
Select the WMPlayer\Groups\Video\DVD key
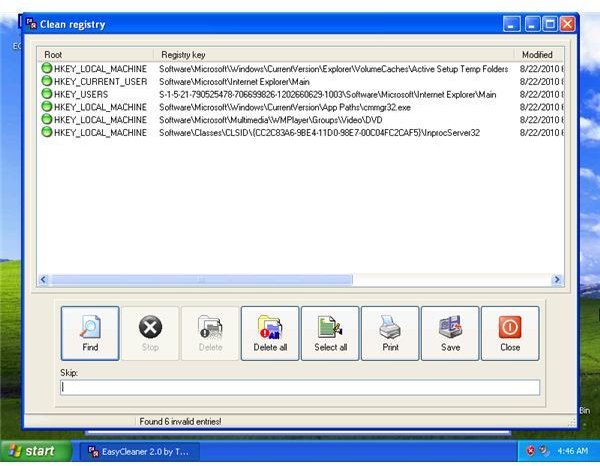(271, 120)
